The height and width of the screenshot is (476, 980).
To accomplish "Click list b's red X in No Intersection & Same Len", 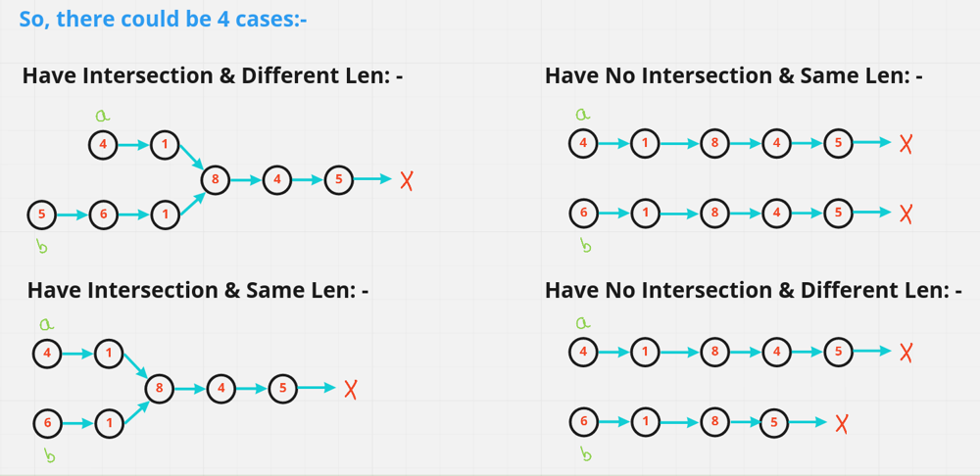I will point(906,213).
